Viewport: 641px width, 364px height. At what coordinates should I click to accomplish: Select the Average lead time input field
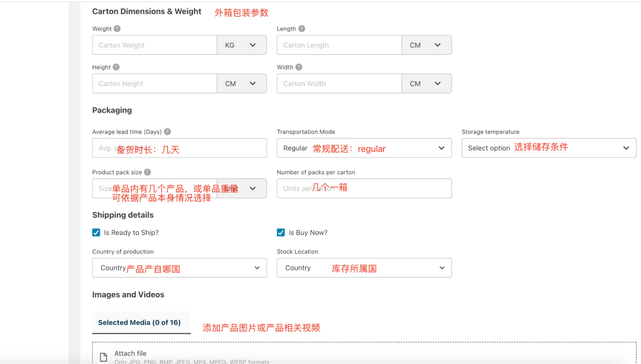coord(179,148)
